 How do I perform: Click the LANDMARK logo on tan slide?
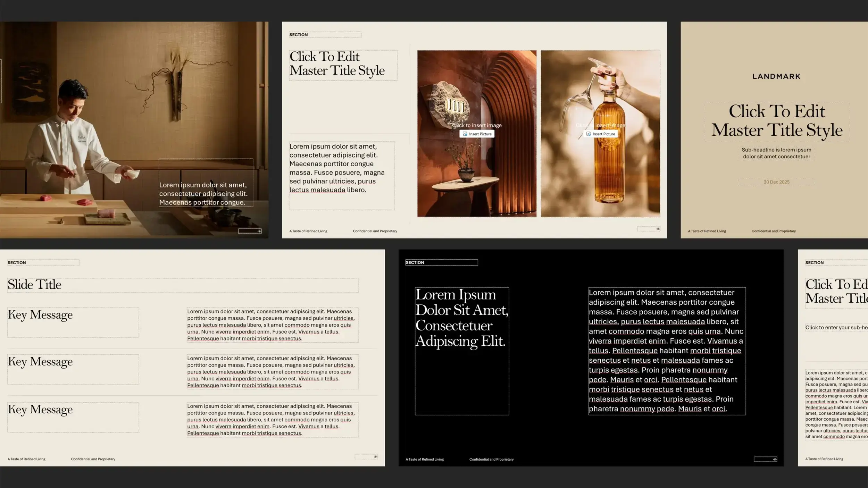[776, 76]
